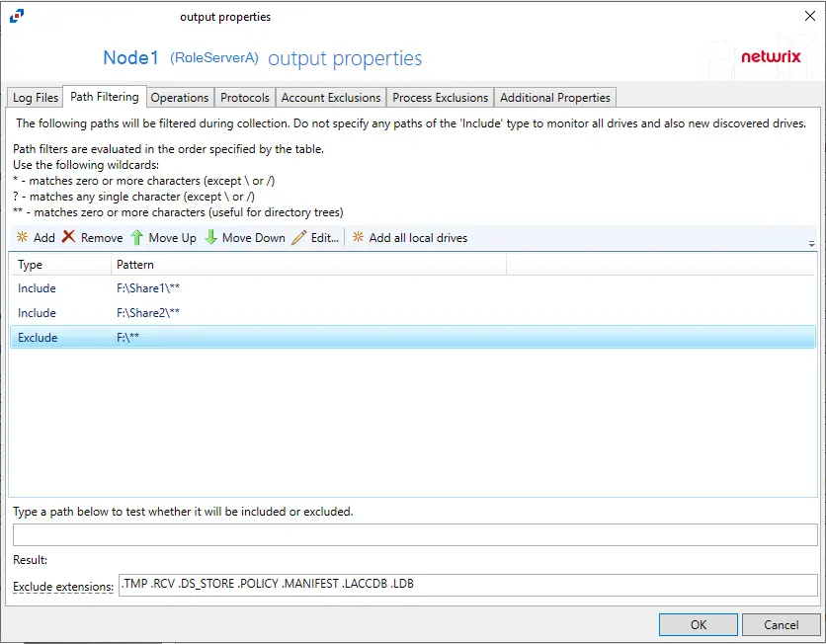Switch to the Operations tab
This screenshot has height=644, width=826.
(x=180, y=97)
